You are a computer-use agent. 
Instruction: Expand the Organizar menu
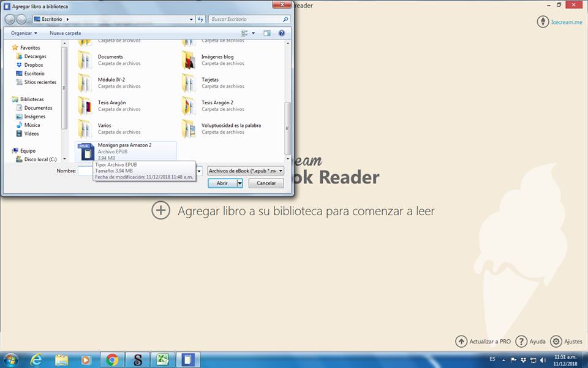24,33
